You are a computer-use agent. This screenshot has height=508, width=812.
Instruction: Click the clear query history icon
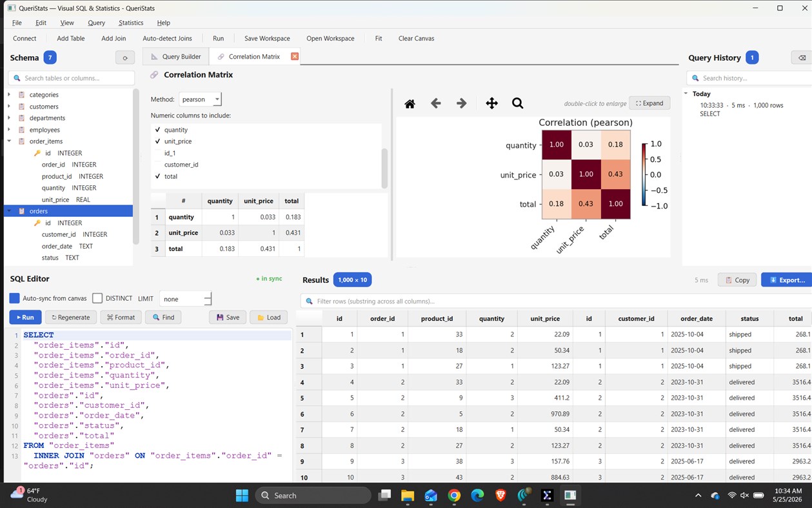pos(802,57)
